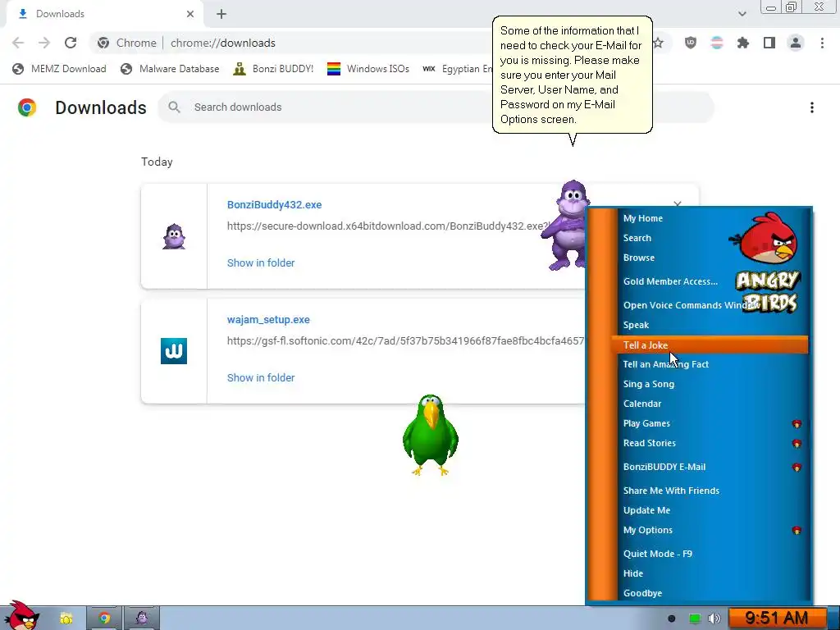Select Speak in the Bonzi menu
840x630 pixels.
[x=636, y=325]
